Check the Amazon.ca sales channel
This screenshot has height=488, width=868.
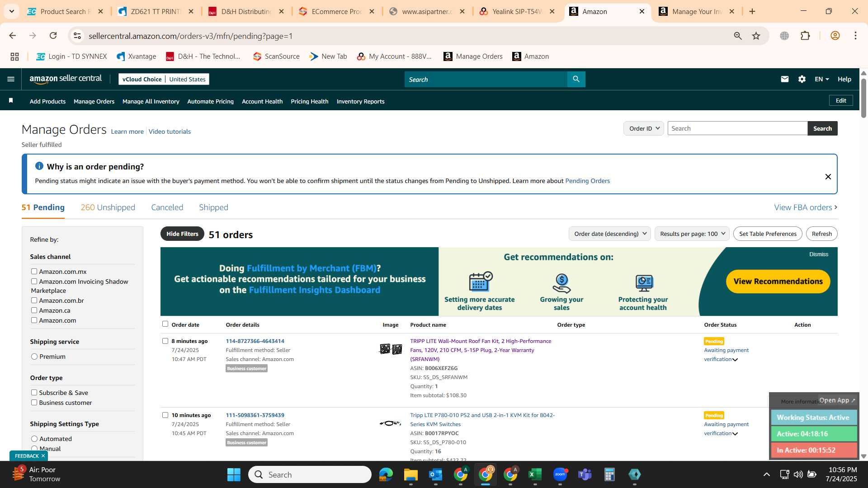[34, 310]
